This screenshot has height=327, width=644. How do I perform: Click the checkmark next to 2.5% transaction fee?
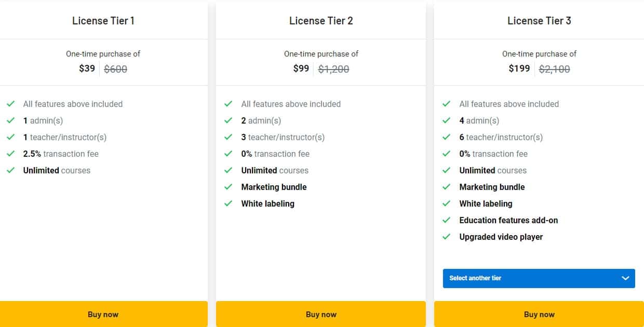(11, 154)
